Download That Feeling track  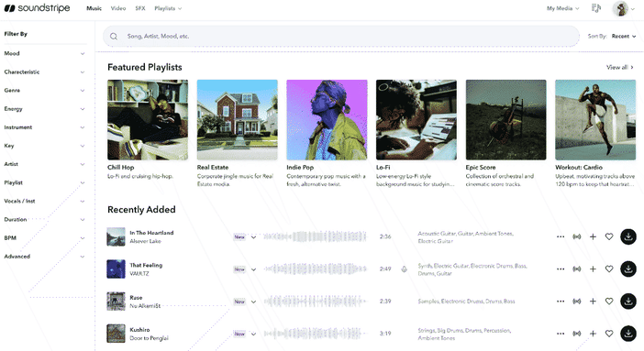(x=628, y=269)
